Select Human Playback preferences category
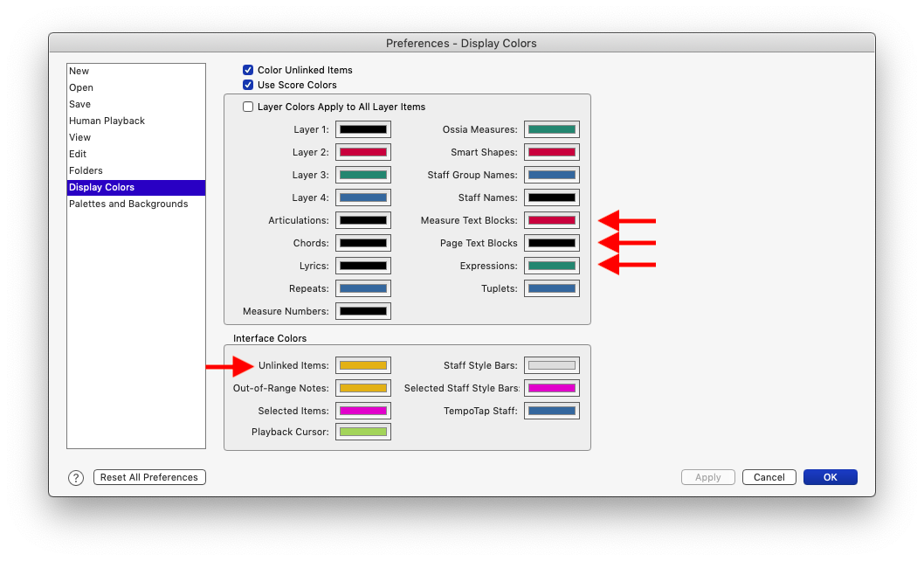 coord(107,121)
